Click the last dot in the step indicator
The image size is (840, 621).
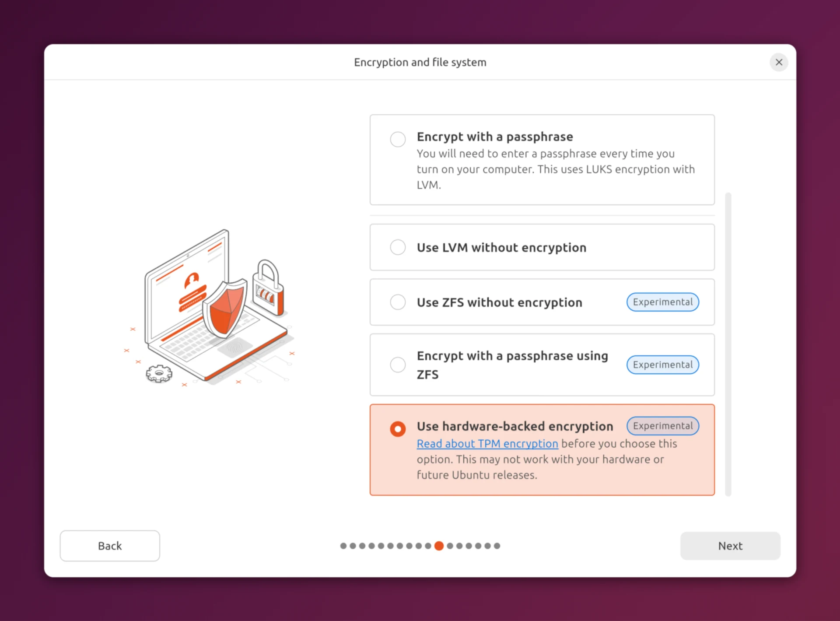(497, 546)
